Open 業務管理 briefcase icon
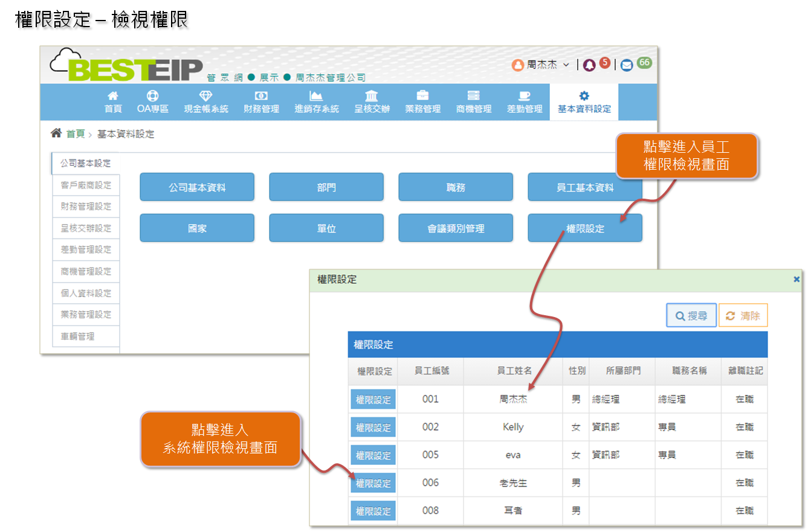Image resolution: width=808 pixels, height=532 pixels. pos(422,96)
